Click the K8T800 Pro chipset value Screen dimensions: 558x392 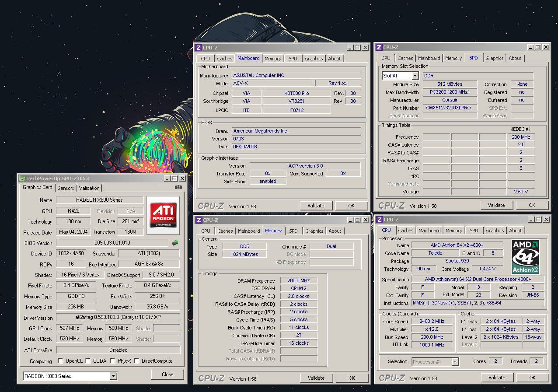pyautogui.click(x=297, y=93)
